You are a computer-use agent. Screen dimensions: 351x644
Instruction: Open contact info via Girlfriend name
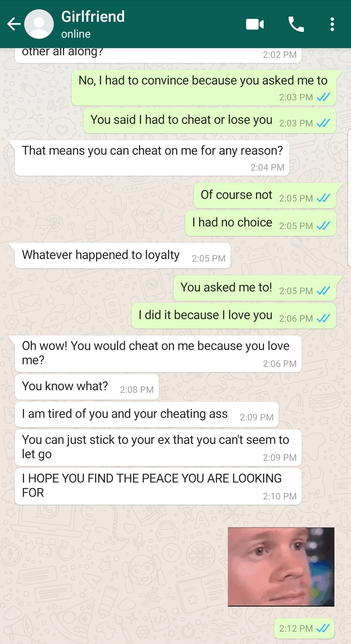[93, 17]
